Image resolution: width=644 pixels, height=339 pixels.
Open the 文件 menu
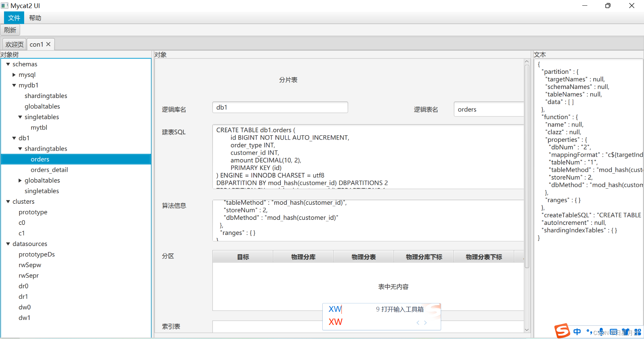point(14,18)
